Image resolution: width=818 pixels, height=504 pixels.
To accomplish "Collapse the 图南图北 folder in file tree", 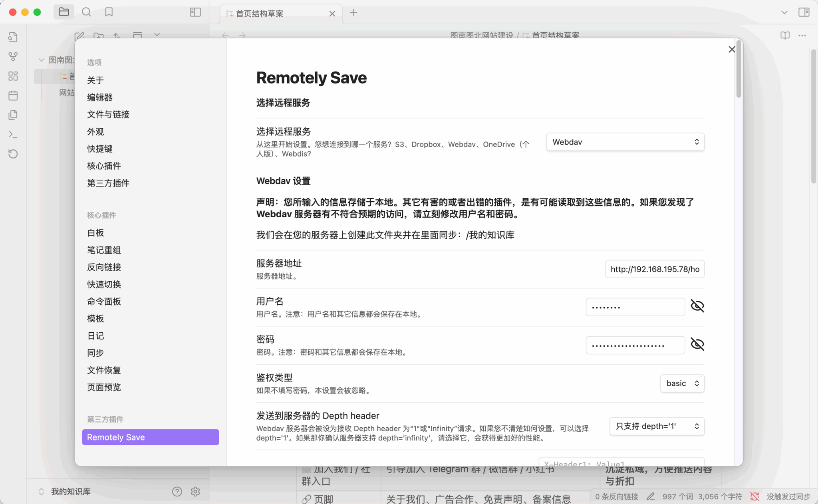I will pyautogui.click(x=41, y=60).
